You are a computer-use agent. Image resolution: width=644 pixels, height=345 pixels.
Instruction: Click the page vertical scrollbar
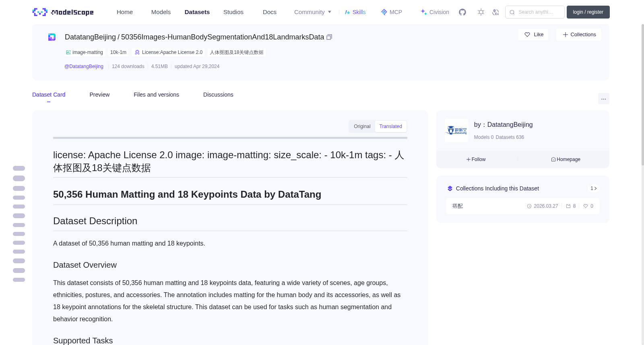coord(642,95)
